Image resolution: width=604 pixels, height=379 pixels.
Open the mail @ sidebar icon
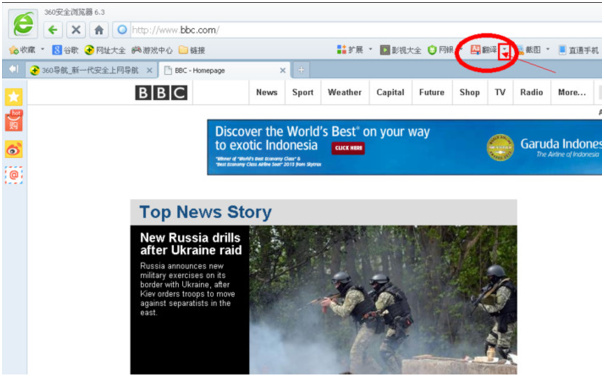14,175
